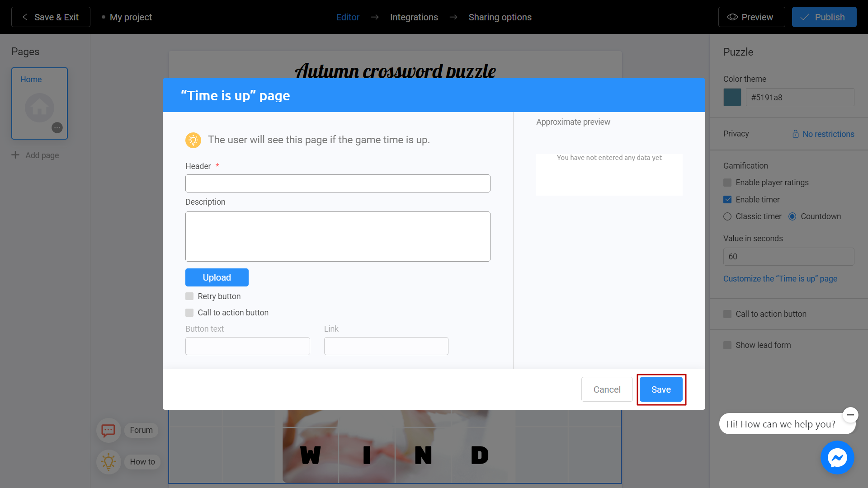Switch to the Editor step
The height and width of the screenshot is (488, 868).
[348, 17]
